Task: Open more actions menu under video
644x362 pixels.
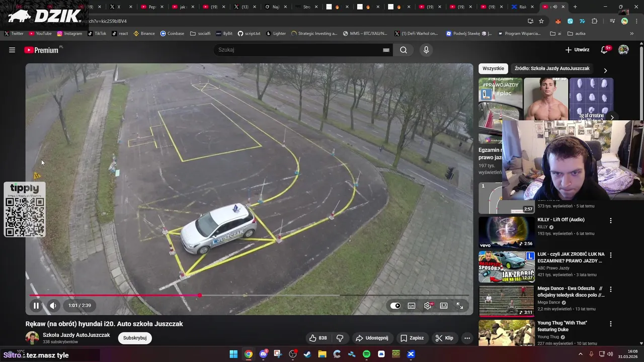Action: click(x=467, y=338)
